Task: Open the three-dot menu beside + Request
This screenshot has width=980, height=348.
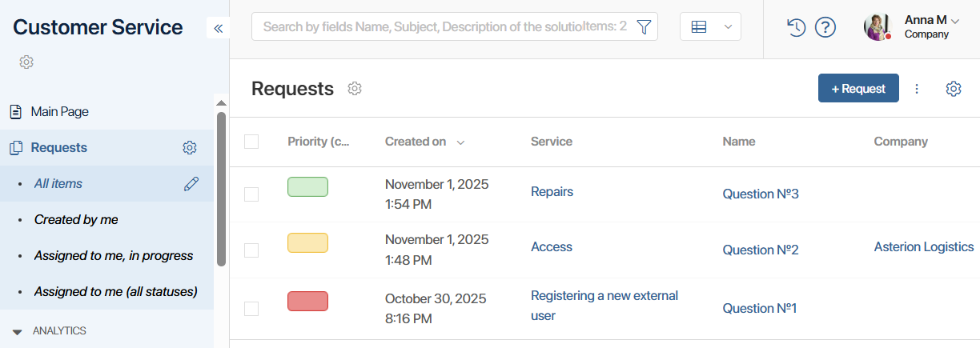Action: point(918,89)
